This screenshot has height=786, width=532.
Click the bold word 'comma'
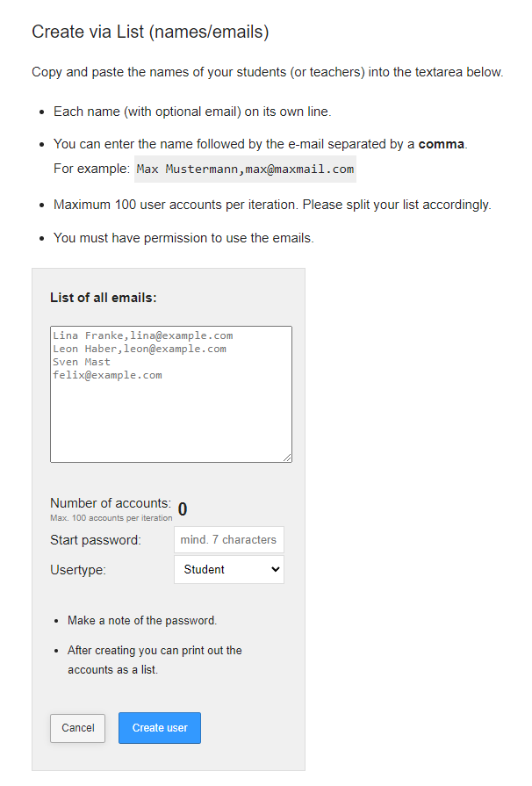442,144
